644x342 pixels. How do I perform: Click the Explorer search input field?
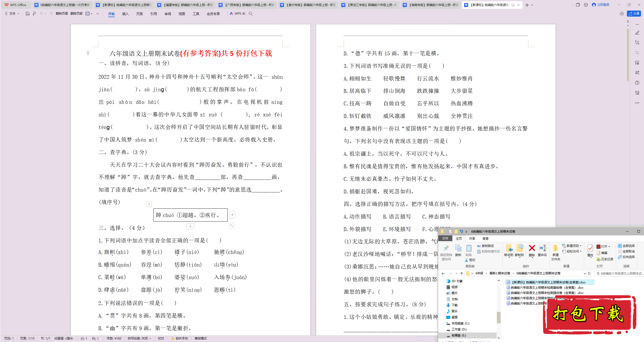[619, 273]
